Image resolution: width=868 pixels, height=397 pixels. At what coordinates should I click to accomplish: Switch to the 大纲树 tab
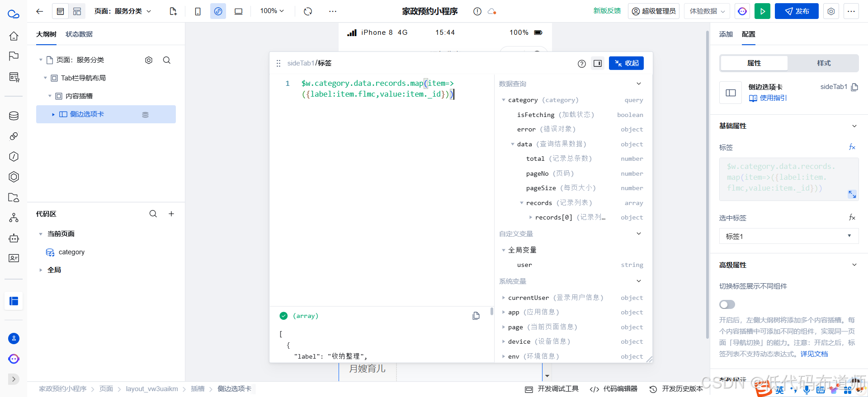pos(46,34)
